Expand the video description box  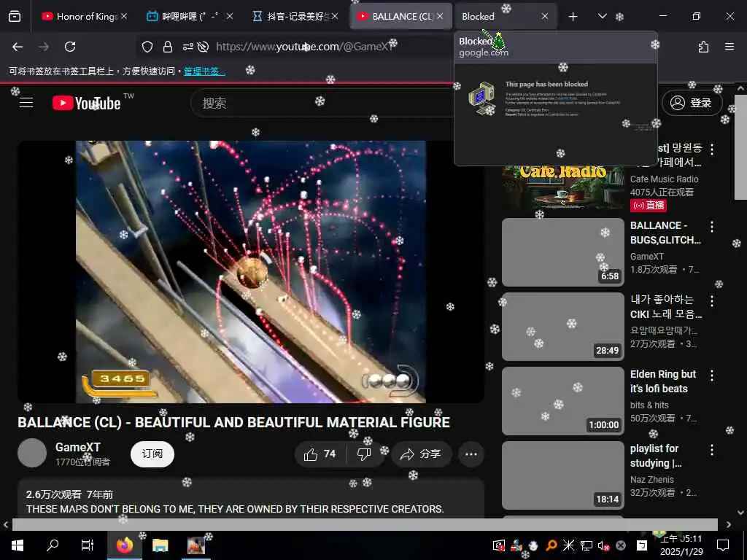click(251, 499)
